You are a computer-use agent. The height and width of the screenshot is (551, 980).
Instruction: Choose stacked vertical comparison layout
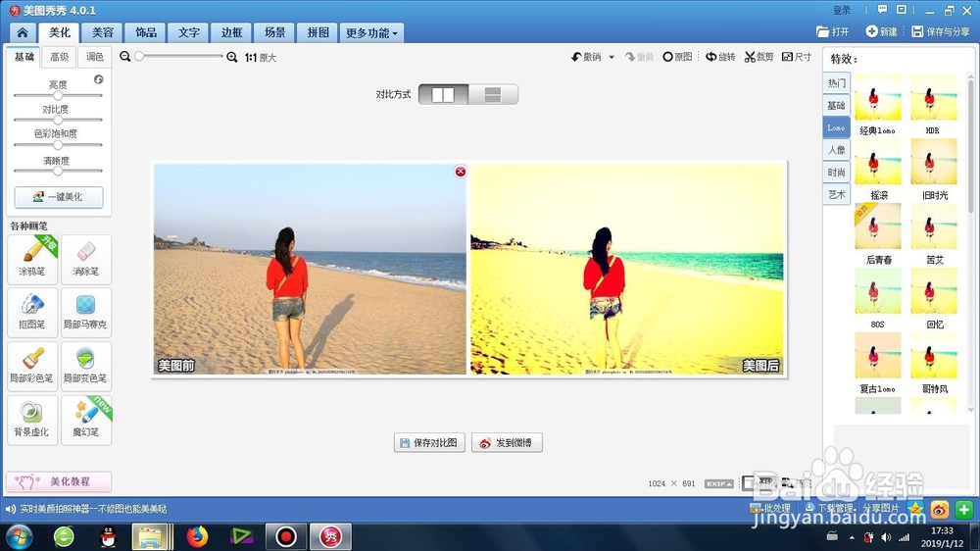click(x=493, y=94)
